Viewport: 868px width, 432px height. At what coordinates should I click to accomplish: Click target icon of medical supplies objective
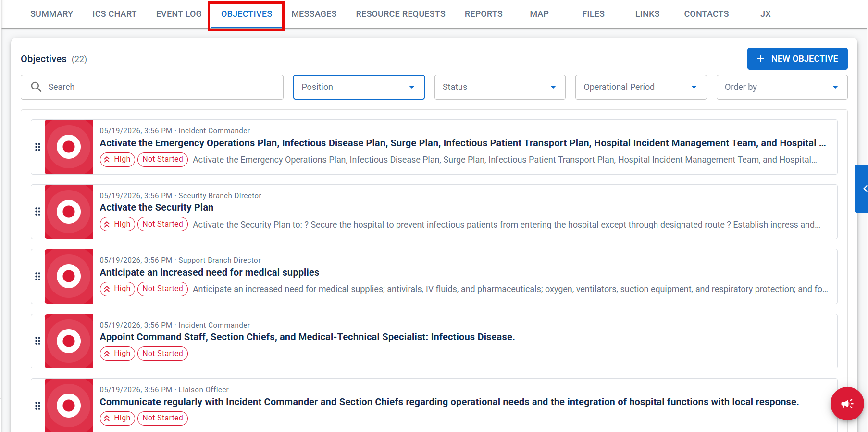(x=69, y=276)
